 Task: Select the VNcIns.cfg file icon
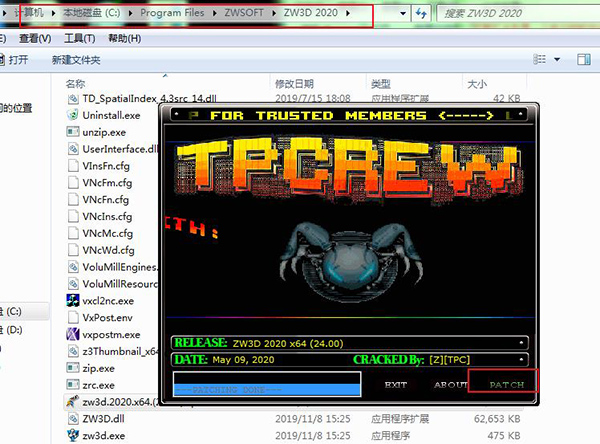pos(73,216)
